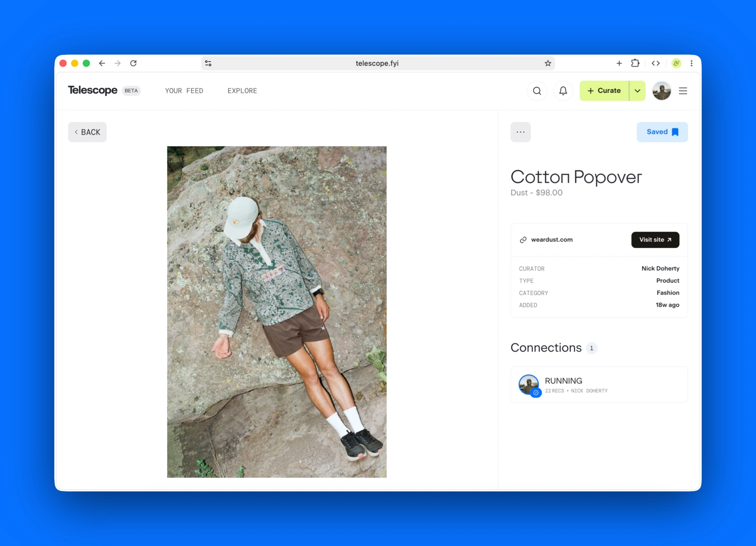Click the green browser profile icon

click(676, 63)
